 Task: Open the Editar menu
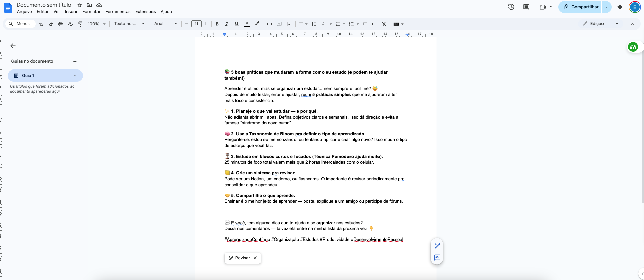[43, 12]
